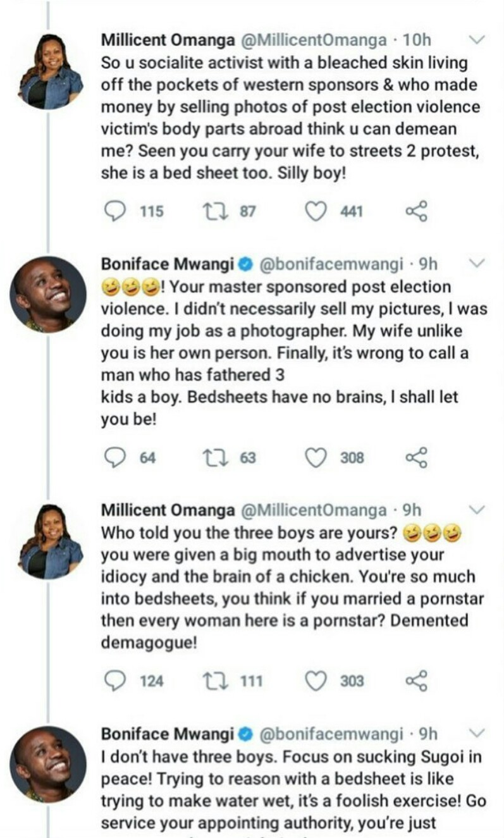Expand options chevron on first Mwangi tweet
The width and height of the screenshot is (504, 838).
coord(477,263)
